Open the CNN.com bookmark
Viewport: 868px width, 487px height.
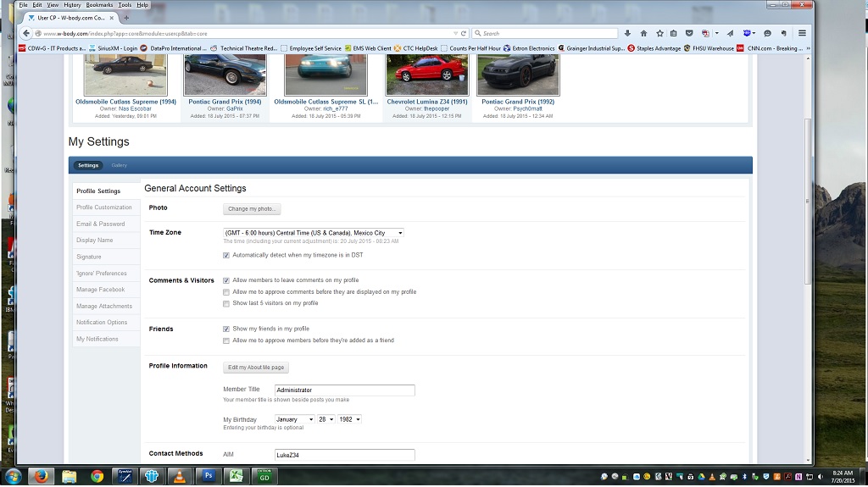point(770,48)
